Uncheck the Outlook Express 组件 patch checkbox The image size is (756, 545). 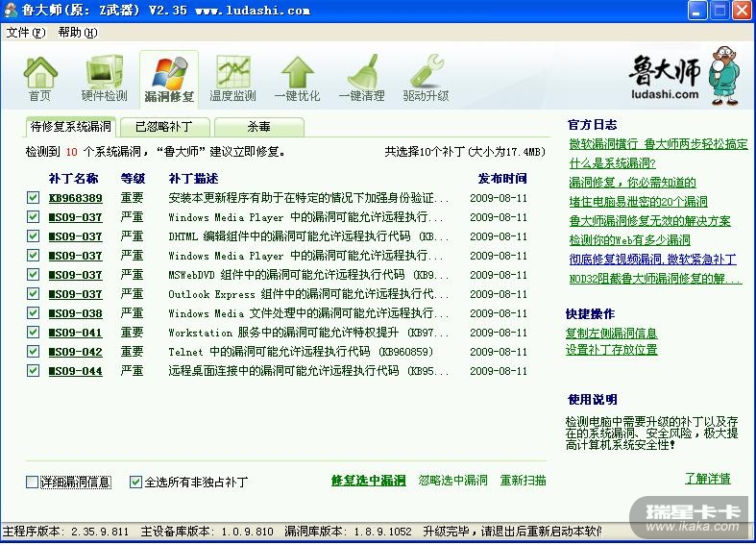[x=33, y=293]
